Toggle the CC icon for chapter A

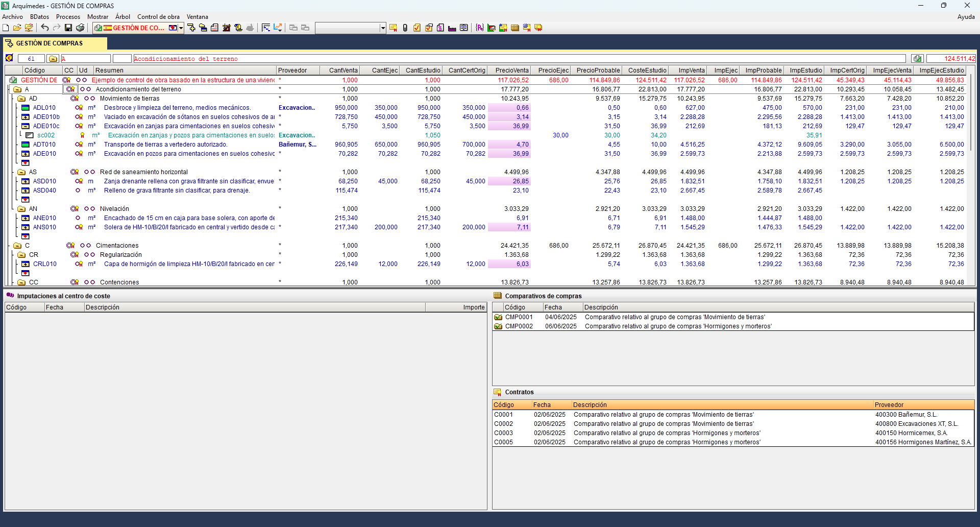pos(70,89)
